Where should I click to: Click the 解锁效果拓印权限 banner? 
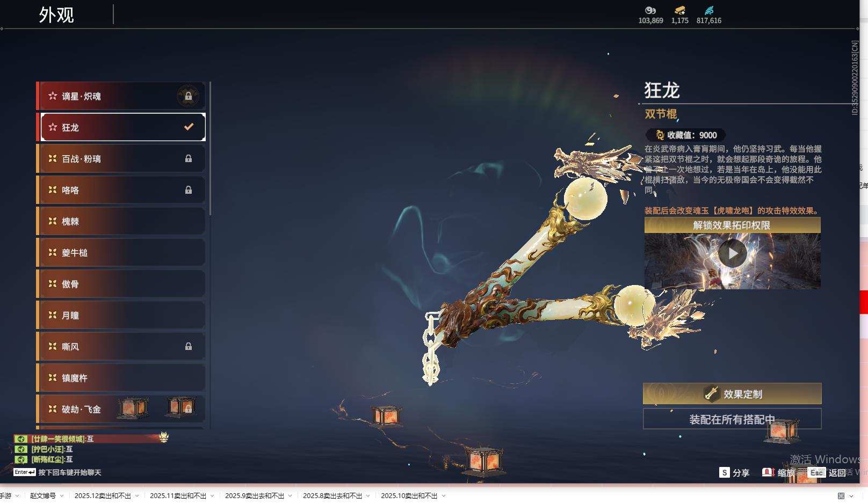pos(733,225)
